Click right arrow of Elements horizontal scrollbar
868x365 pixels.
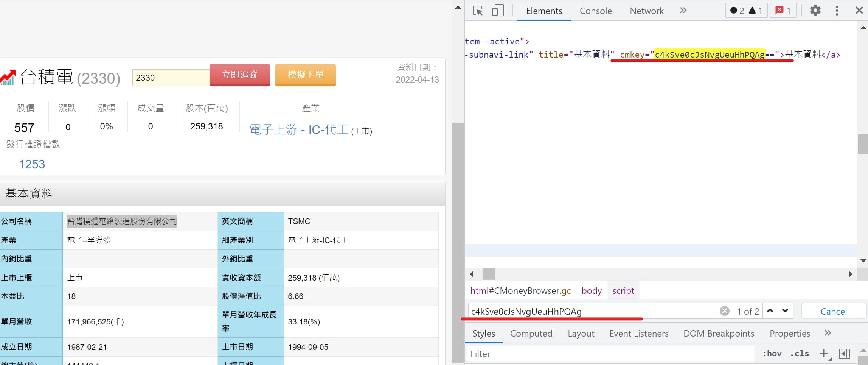coord(850,274)
